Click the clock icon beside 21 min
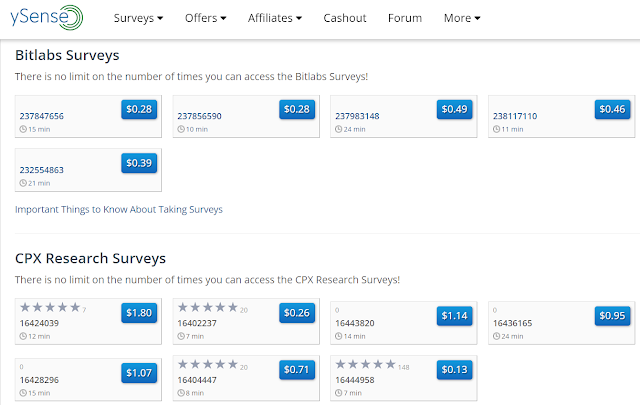640x405 pixels. click(x=23, y=183)
